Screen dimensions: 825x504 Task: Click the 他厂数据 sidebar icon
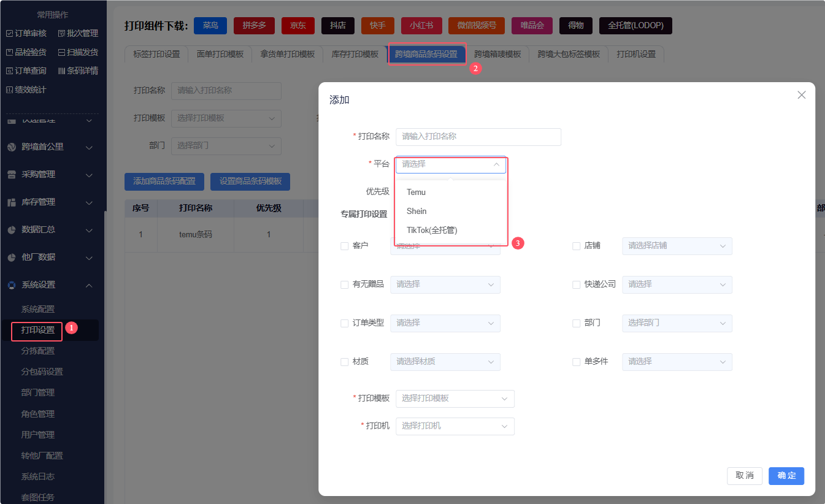point(11,258)
